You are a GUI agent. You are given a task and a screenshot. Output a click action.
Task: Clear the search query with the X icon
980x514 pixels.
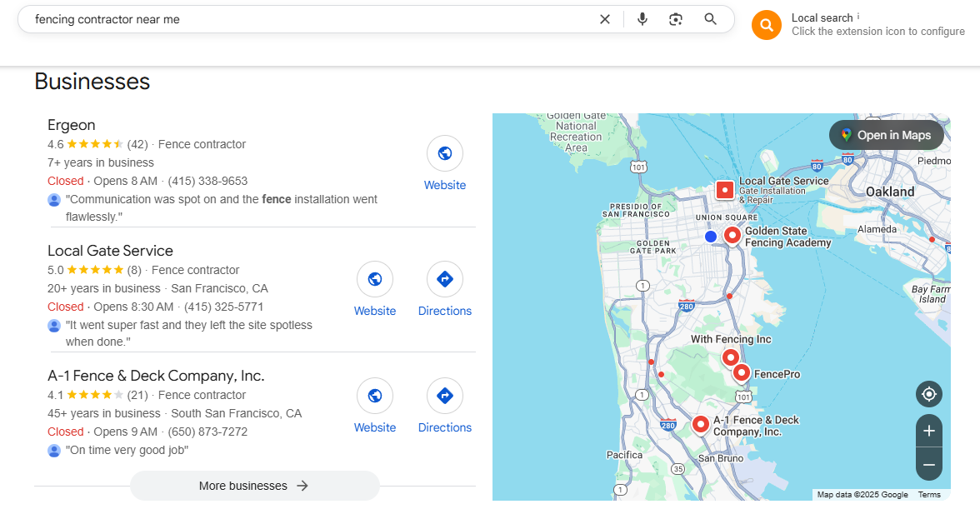tap(604, 19)
